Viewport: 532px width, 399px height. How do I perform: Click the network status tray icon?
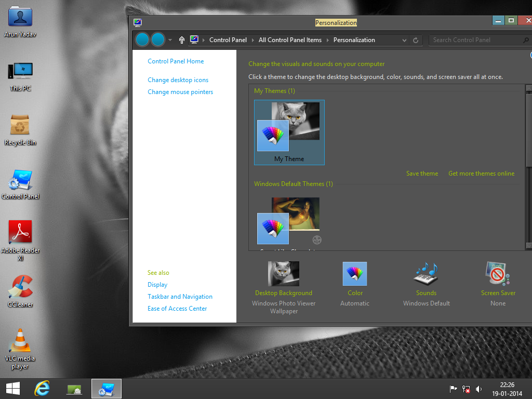pyautogui.click(x=465, y=389)
